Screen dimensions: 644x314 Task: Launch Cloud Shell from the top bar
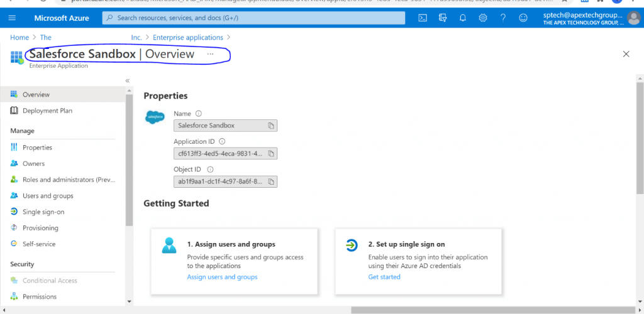[x=422, y=18]
